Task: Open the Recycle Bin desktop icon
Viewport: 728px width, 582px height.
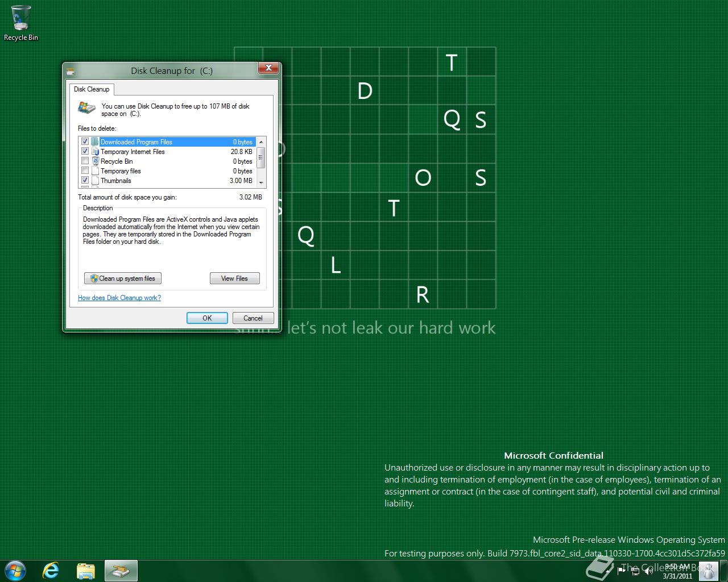Action: pyautogui.click(x=21, y=23)
